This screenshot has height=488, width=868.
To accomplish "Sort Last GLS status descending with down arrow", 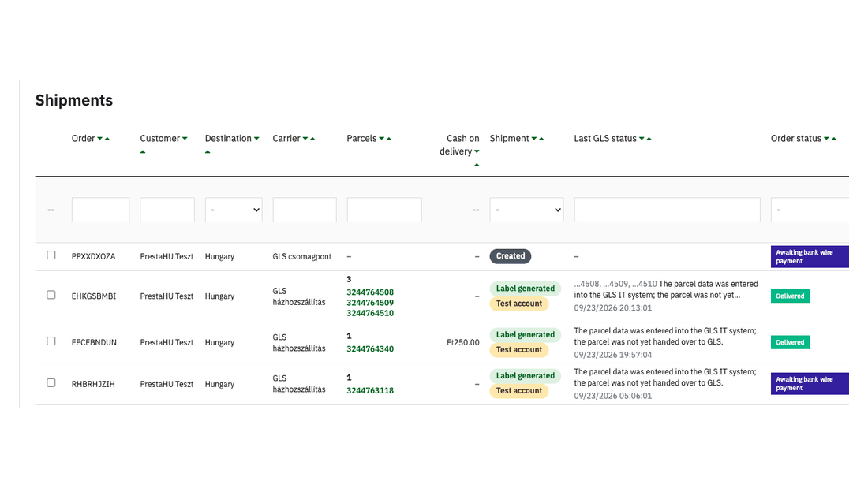I will (642, 139).
